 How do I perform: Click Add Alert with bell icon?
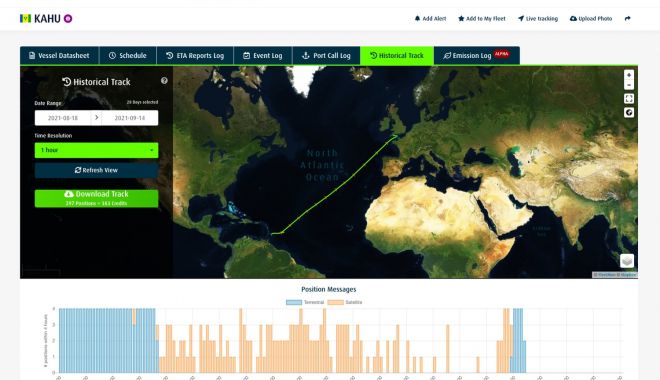click(430, 19)
